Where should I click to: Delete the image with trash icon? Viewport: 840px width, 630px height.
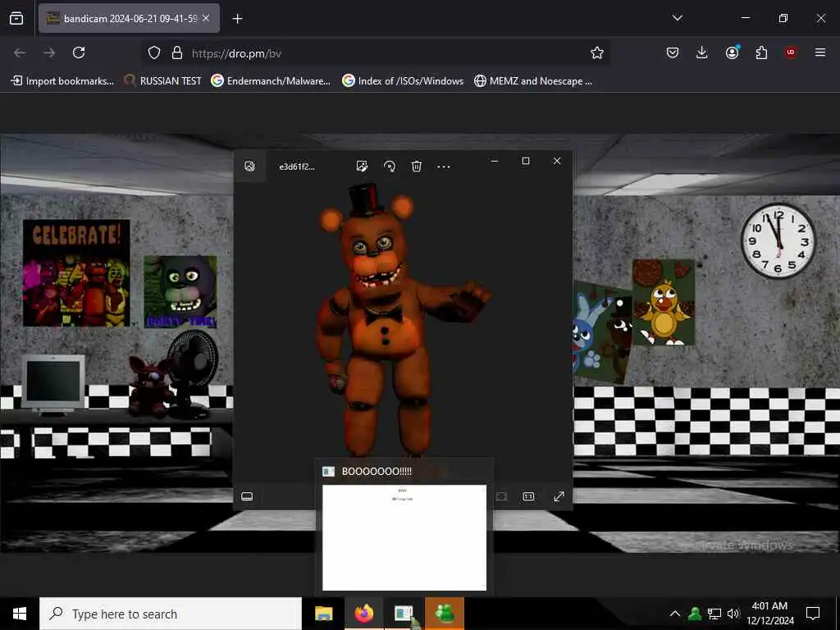[416, 167]
